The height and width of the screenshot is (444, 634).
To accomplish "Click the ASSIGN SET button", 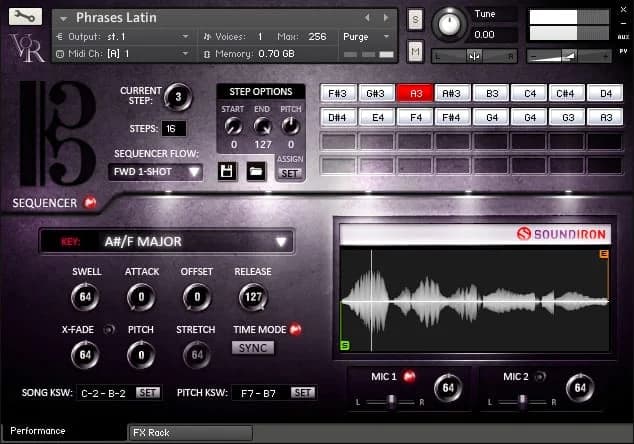I will pyautogui.click(x=290, y=173).
